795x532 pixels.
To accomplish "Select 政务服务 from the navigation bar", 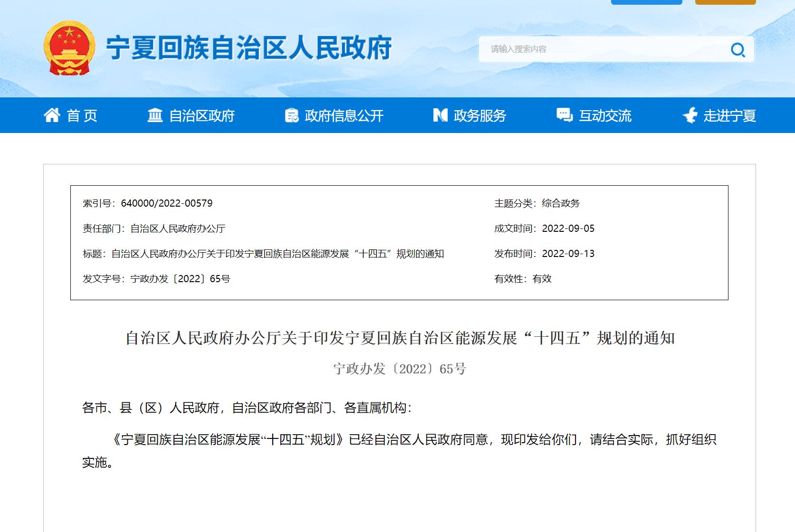I will point(479,115).
